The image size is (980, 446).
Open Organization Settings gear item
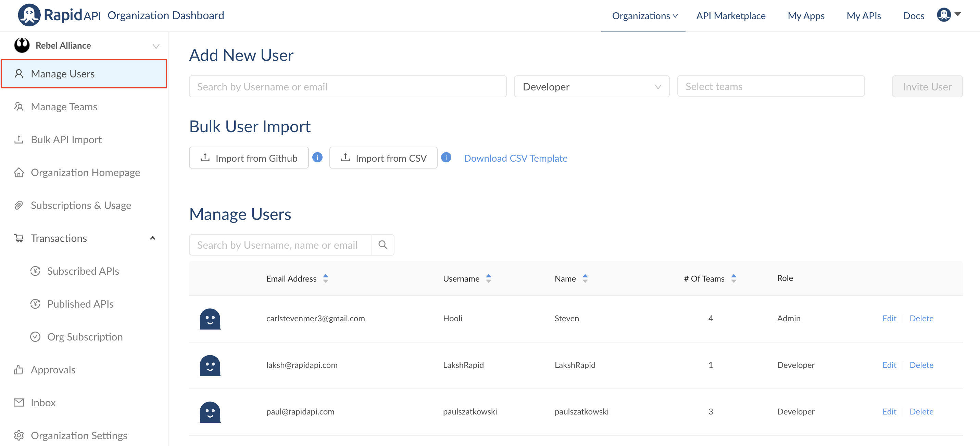point(79,435)
